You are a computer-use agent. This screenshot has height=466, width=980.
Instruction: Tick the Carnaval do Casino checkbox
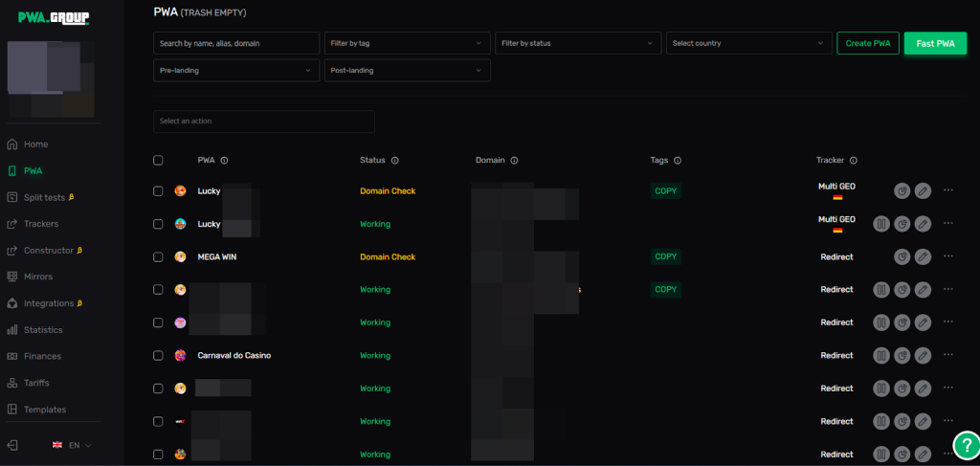(158, 355)
